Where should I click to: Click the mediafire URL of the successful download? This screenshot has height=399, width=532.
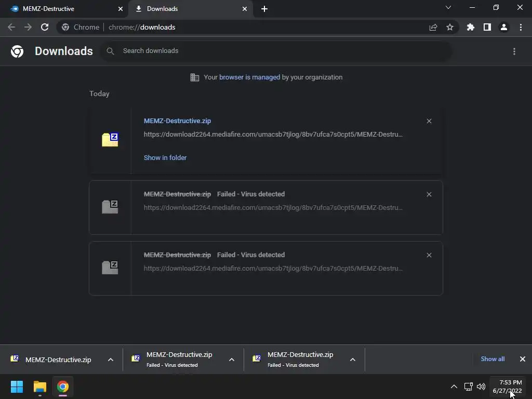click(x=273, y=135)
